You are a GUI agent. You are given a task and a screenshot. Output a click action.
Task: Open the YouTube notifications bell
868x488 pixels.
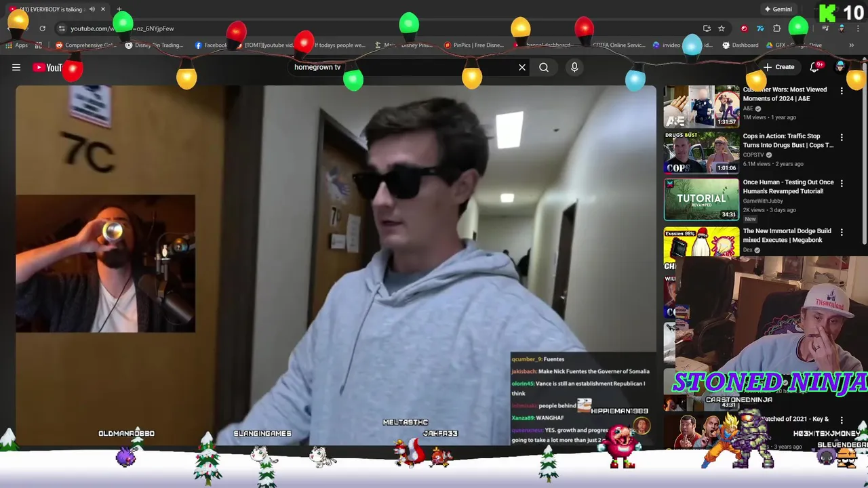click(x=815, y=67)
